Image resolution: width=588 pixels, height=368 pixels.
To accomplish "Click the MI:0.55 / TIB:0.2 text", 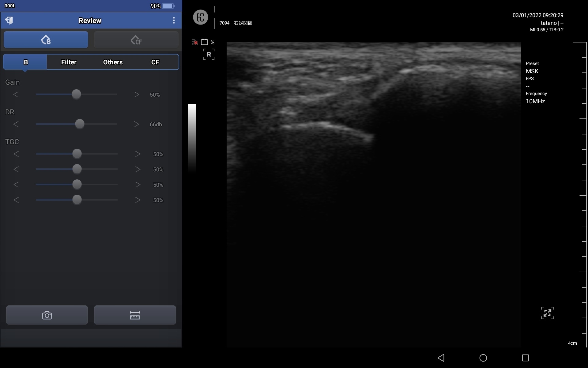I will click(x=547, y=30).
